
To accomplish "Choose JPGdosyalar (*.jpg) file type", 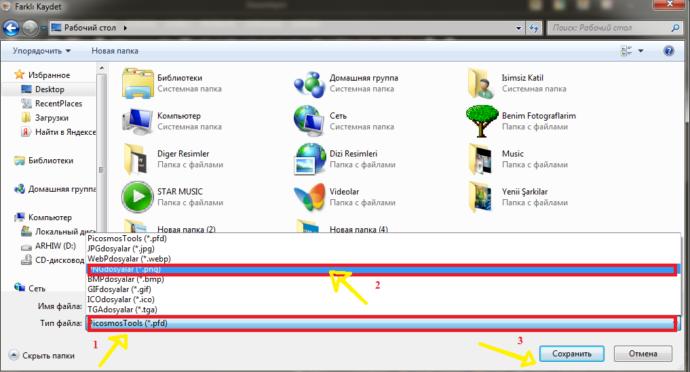I will pyautogui.click(x=383, y=249).
